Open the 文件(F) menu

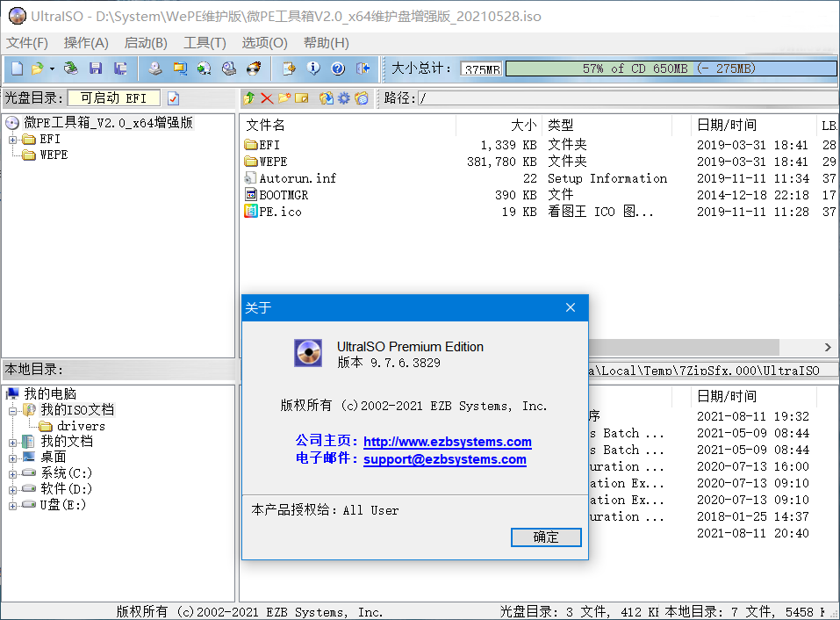[27, 43]
